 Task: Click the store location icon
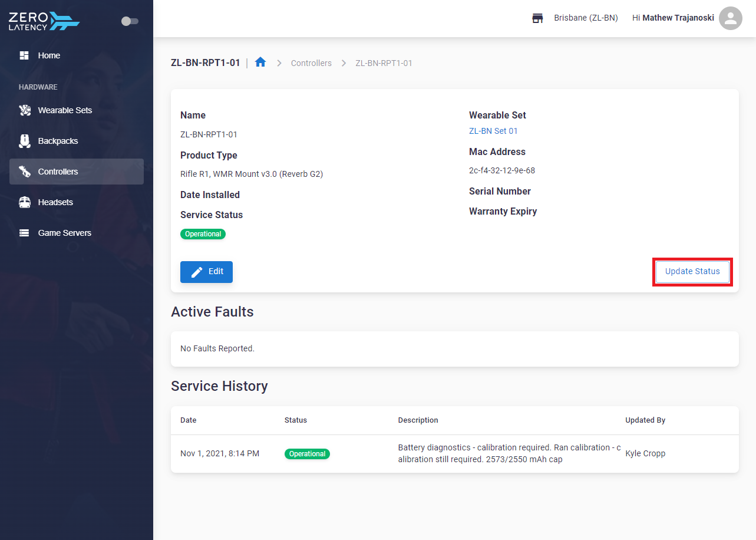[x=537, y=18]
